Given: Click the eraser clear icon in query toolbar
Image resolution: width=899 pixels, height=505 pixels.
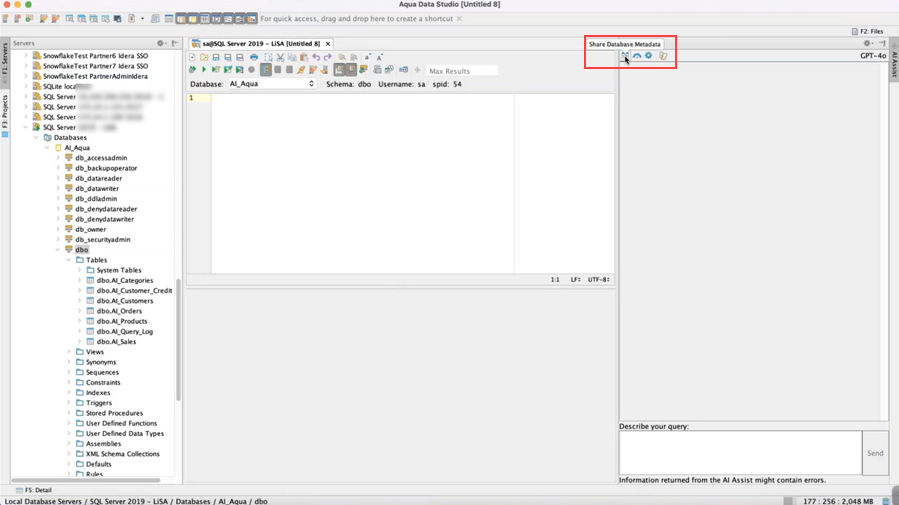Looking at the screenshot, I should click(x=325, y=69).
